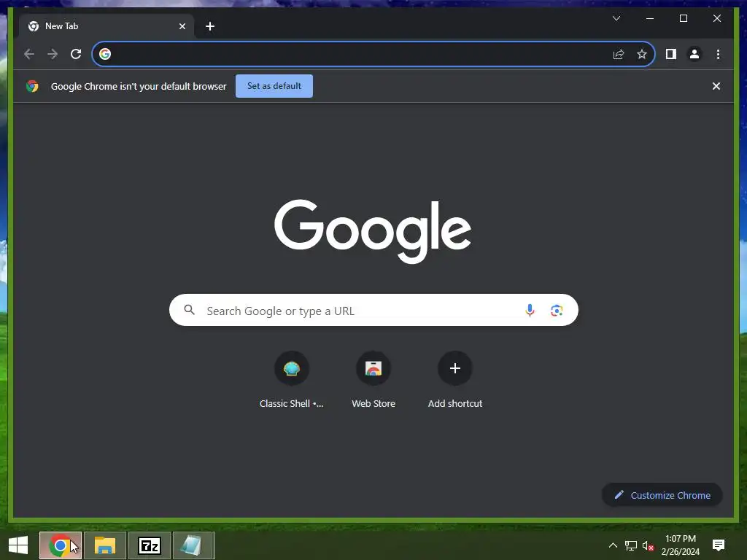The width and height of the screenshot is (747, 560).
Task: Click the muted volume icon
Action: click(x=648, y=545)
